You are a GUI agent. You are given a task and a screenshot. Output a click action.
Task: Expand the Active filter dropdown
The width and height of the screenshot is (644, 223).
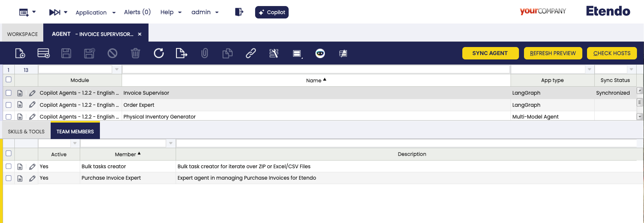[x=75, y=143]
